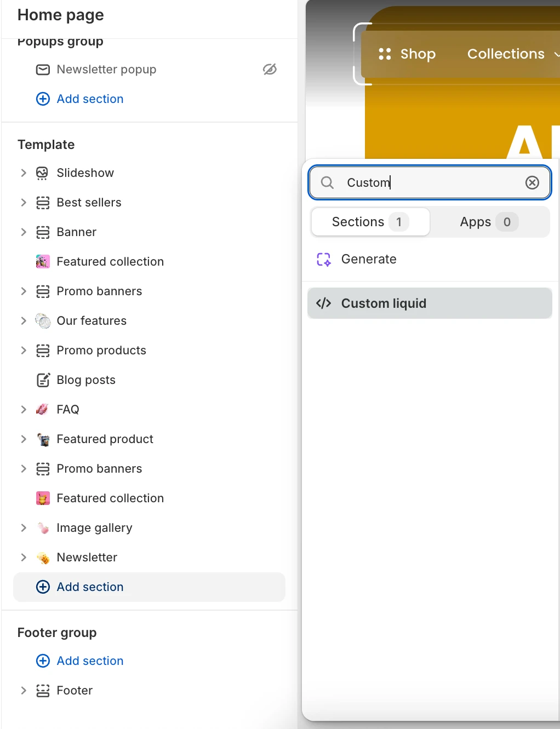Toggle visibility of Newsletter popup
560x729 pixels.
pyautogui.click(x=270, y=70)
